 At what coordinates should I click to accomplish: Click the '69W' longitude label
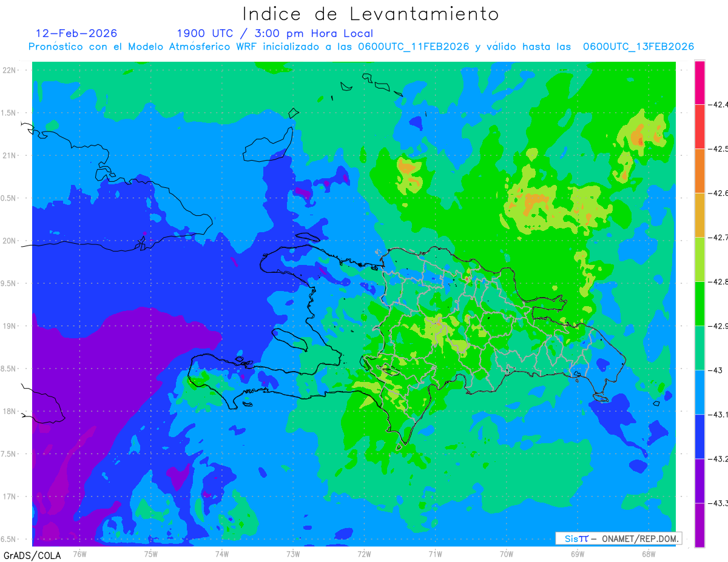(x=578, y=554)
